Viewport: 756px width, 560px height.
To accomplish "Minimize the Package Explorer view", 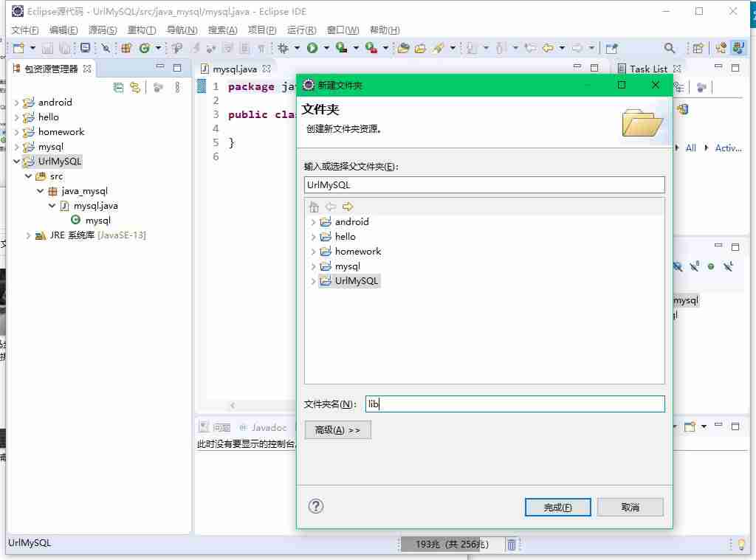I will (x=160, y=67).
